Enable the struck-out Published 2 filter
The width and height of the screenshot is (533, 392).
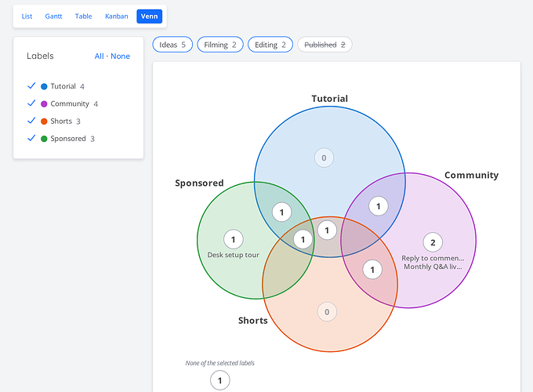(x=325, y=45)
